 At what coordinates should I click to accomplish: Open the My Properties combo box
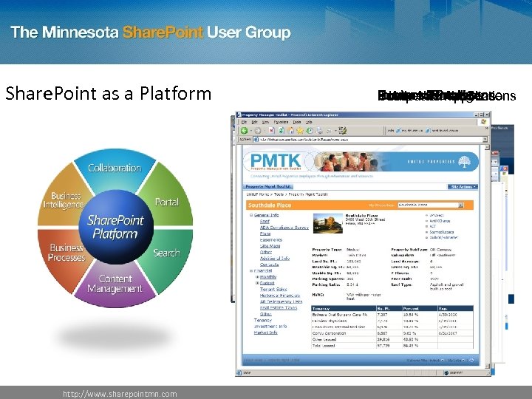pyautogui.click(x=431, y=205)
